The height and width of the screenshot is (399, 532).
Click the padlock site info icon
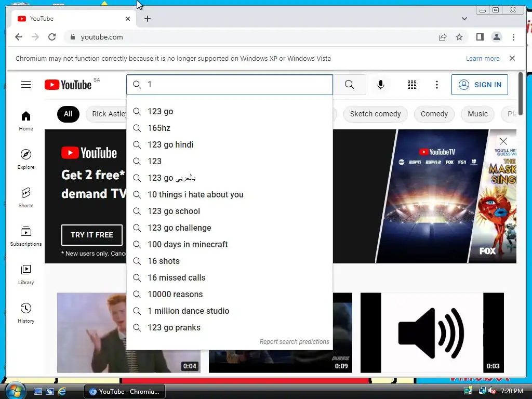tap(72, 37)
